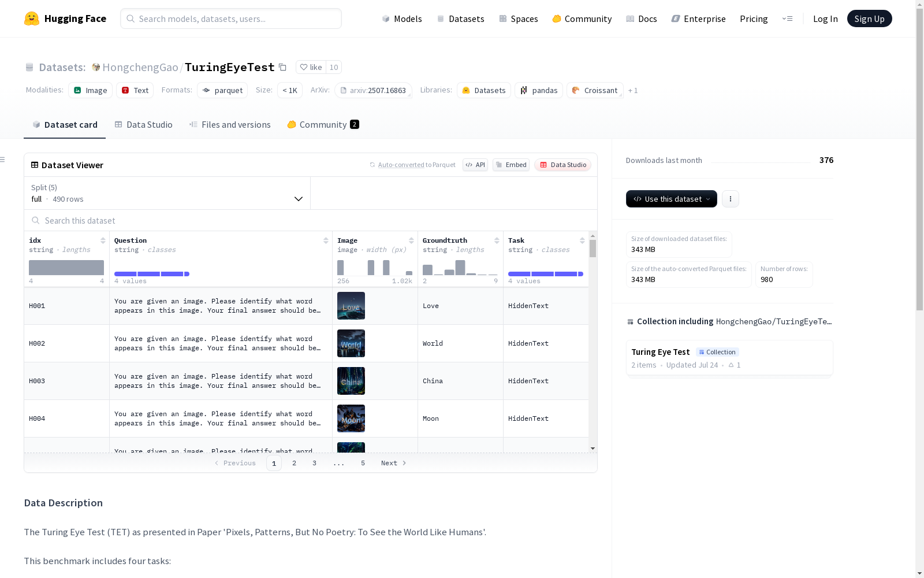Sort the Image column

[x=411, y=240]
